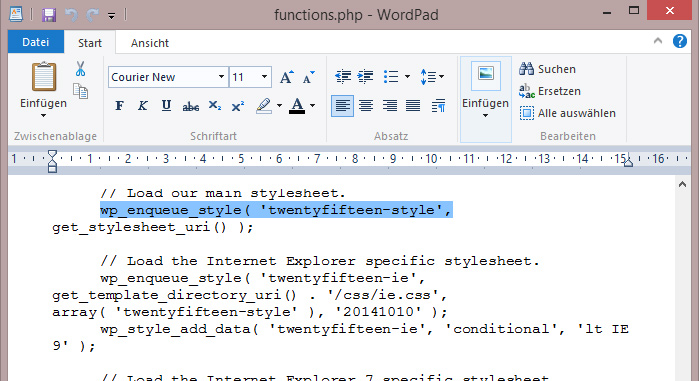Open the Customize Quick Access Toolbar dropdown
The image size is (699, 381).
click(111, 16)
